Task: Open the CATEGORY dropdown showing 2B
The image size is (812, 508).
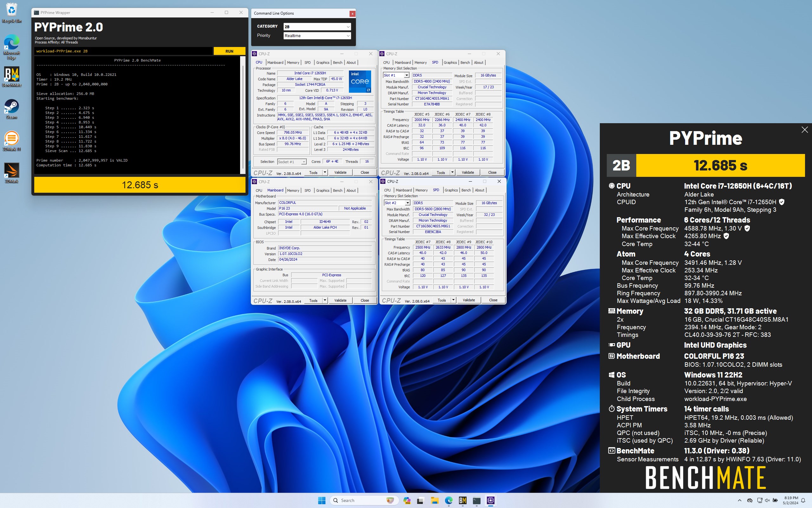Action: tap(317, 27)
